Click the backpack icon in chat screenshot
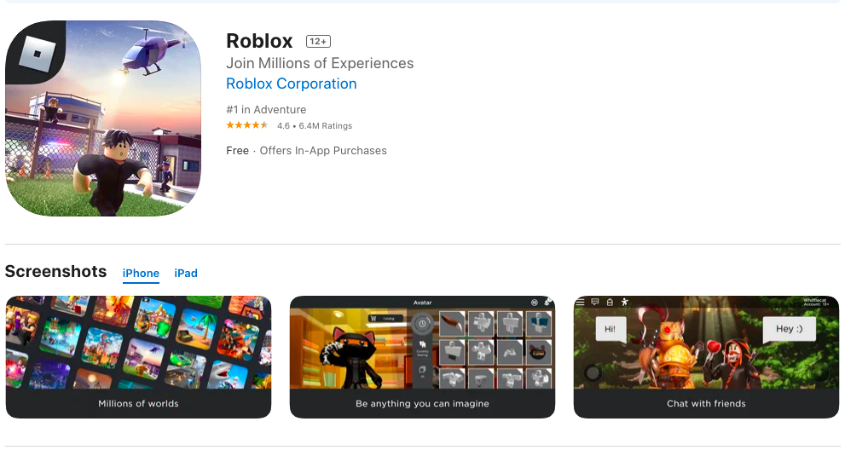Image resolution: width=868 pixels, height=456 pixels. click(610, 303)
